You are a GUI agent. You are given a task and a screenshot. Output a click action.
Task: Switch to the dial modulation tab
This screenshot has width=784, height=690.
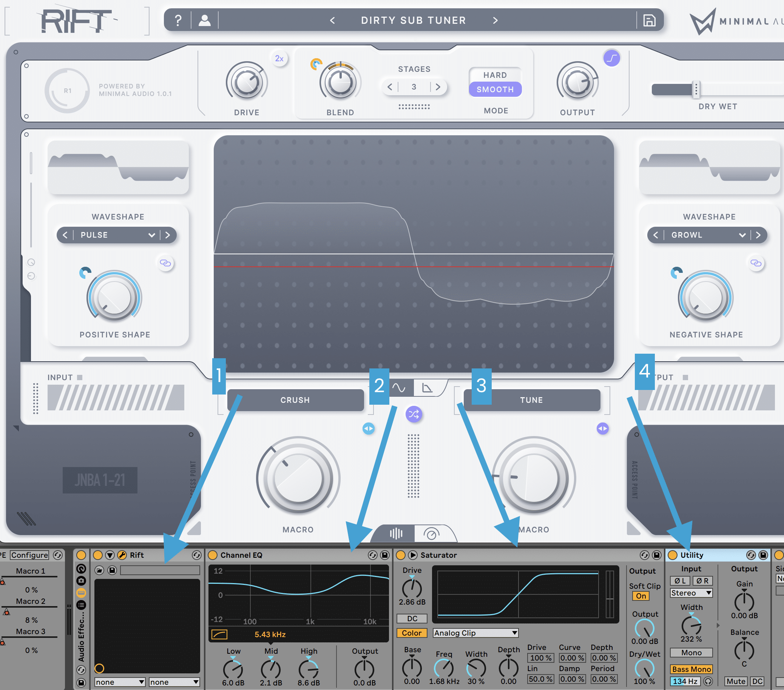[x=432, y=534]
